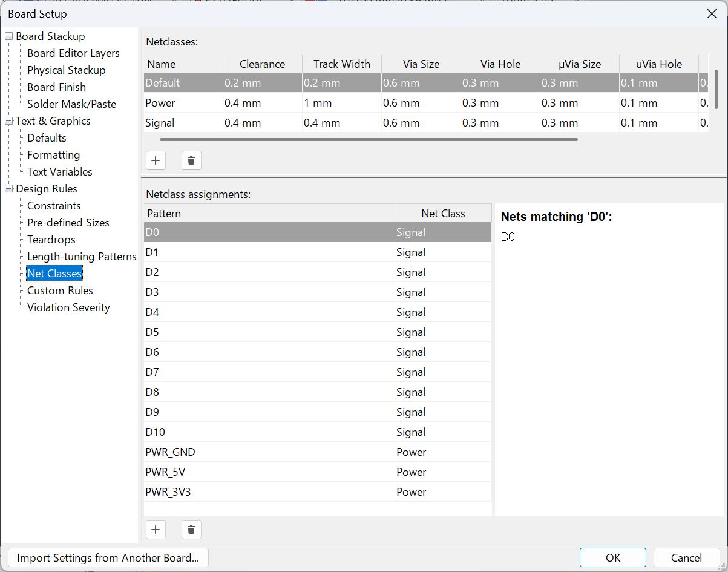Screen dimensions: 728x572
Task: Open Text Variables page
Action: tap(59, 172)
